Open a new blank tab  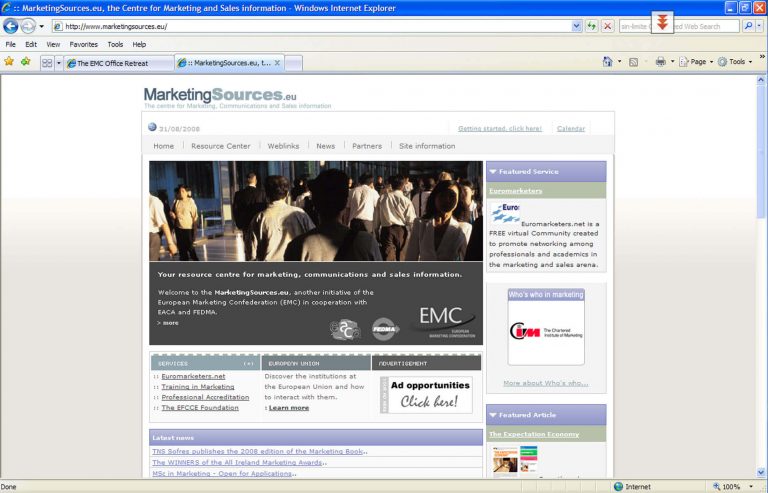pyautogui.click(x=293, y=63)
